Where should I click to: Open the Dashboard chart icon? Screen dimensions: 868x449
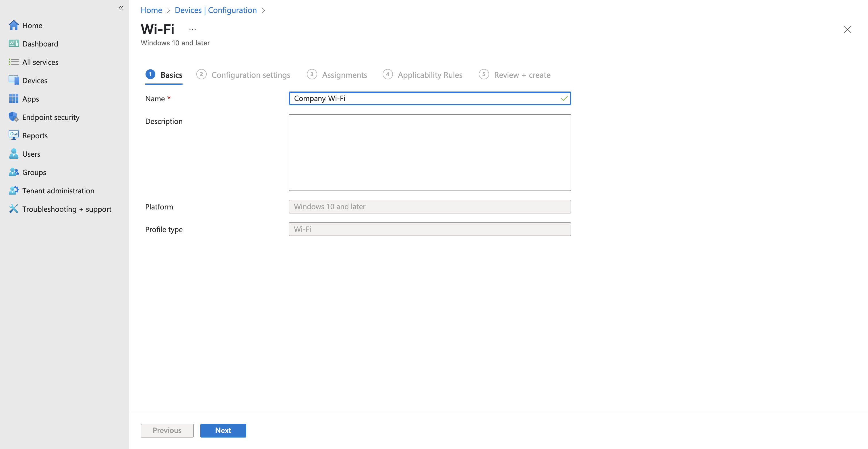tap(13, 43)
